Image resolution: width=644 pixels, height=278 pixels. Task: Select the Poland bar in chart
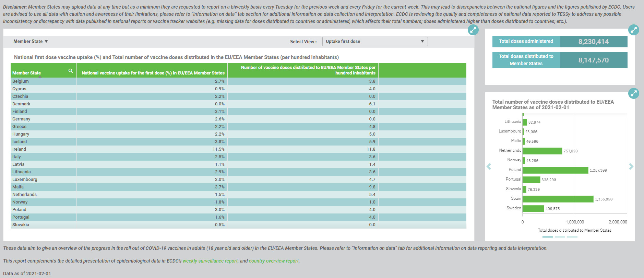(555, 170)
